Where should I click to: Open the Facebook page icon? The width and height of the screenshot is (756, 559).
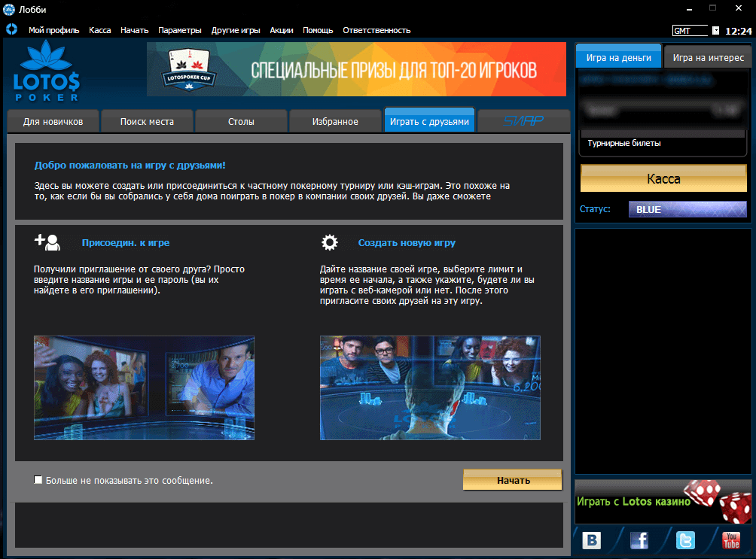(639, 540)
